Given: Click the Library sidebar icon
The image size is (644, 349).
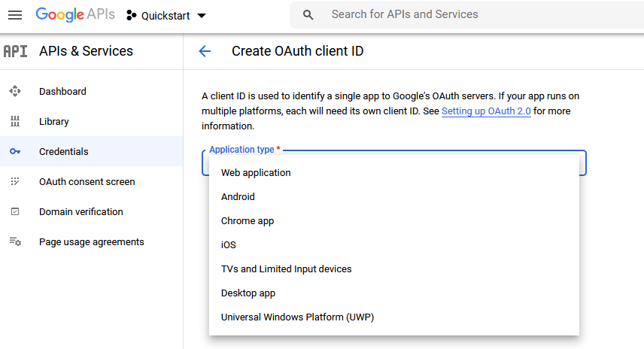Looking at the screenshot, I should (x=15, y=122).
